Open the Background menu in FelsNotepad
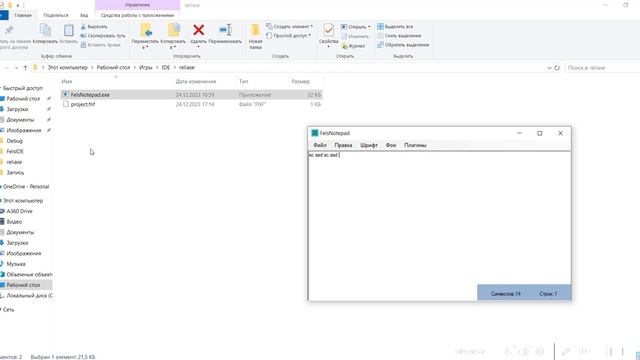 391,145
